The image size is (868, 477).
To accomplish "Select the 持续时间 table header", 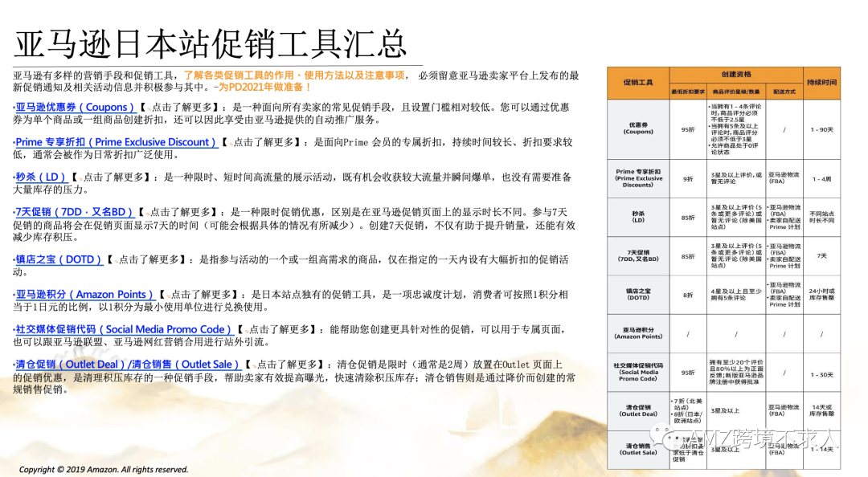I will tap(821, 83).
